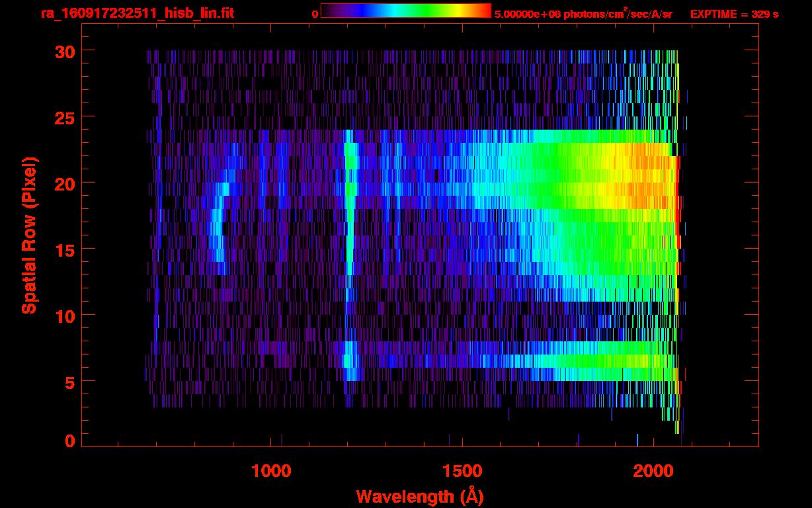The image size is (812, 508).
Task: Click the x-axis tick label 1000
Action: 271,471
